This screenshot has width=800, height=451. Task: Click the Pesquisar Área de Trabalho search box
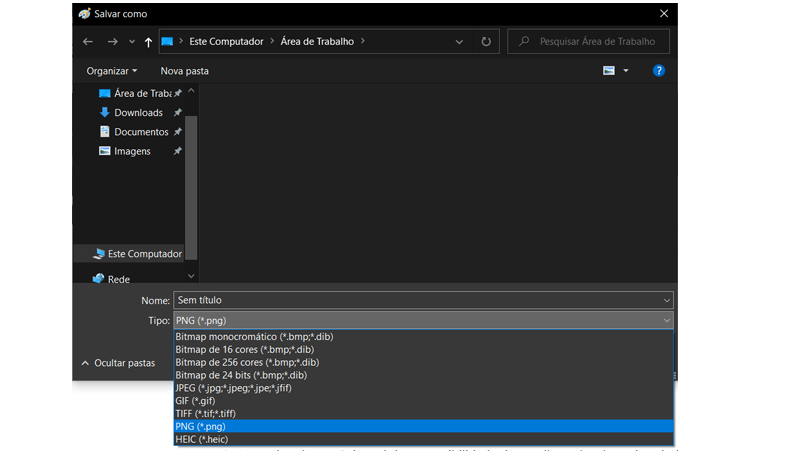(x=588, y=41)
